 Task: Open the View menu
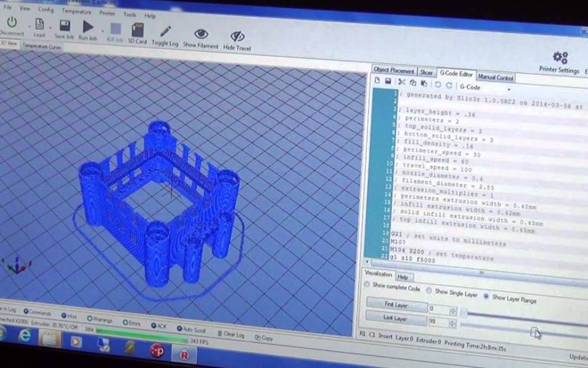click(x=24, y=8)
